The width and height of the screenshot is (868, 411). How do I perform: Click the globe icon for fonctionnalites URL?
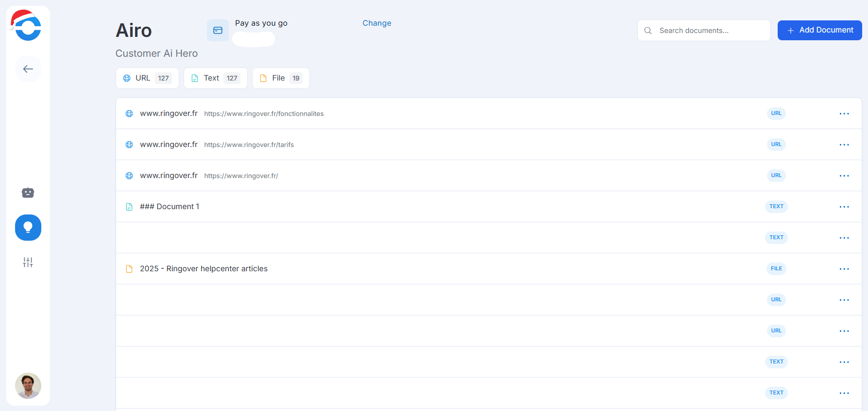point(129,114)
